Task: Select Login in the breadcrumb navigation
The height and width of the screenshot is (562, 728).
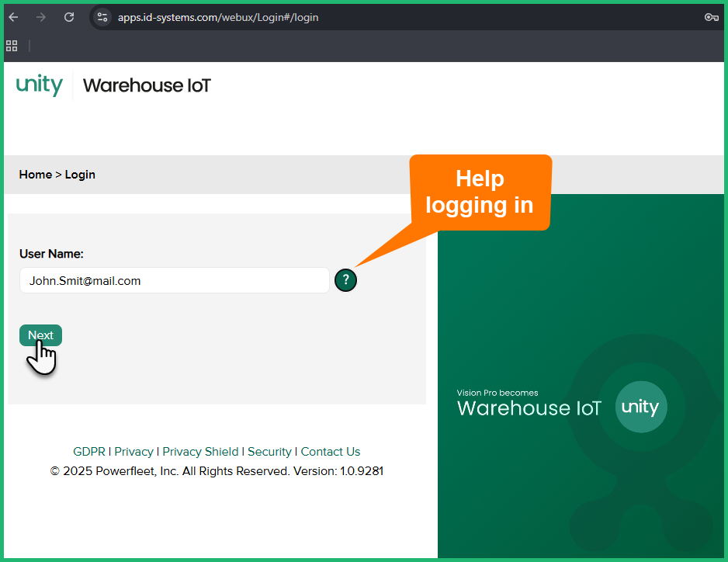Action: [79, 174]
